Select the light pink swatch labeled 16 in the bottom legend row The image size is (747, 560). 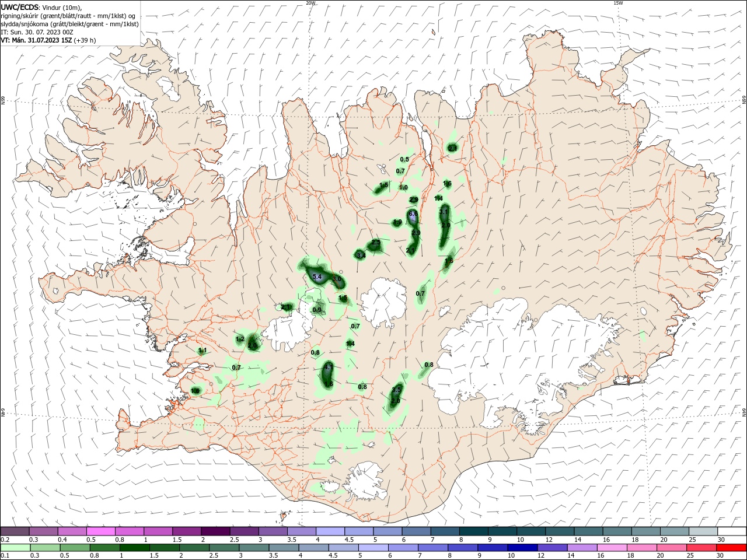(612, 548)
